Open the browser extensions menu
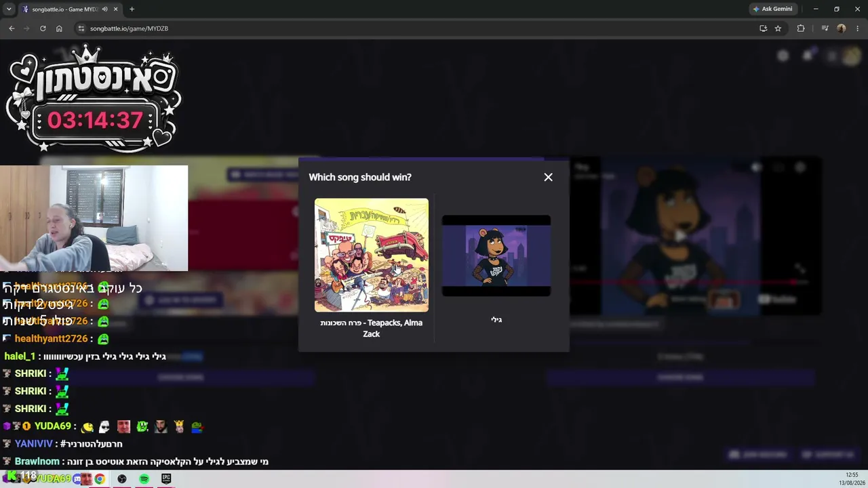The image size is (868, 488). coord(801,28)
